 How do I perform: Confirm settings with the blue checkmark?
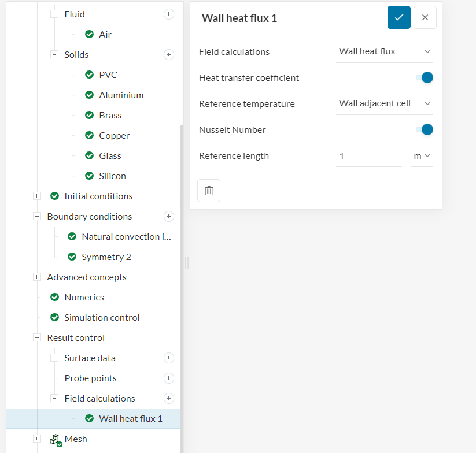point(399,17)
